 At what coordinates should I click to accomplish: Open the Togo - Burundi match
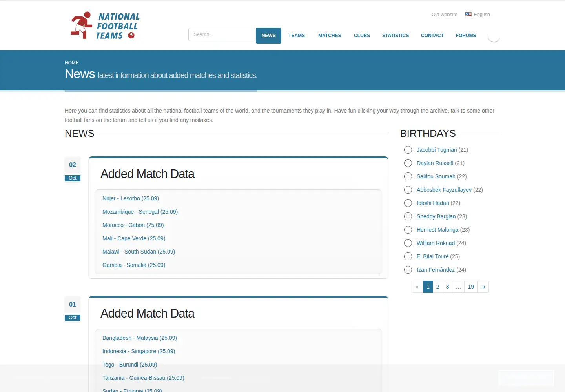129,365
